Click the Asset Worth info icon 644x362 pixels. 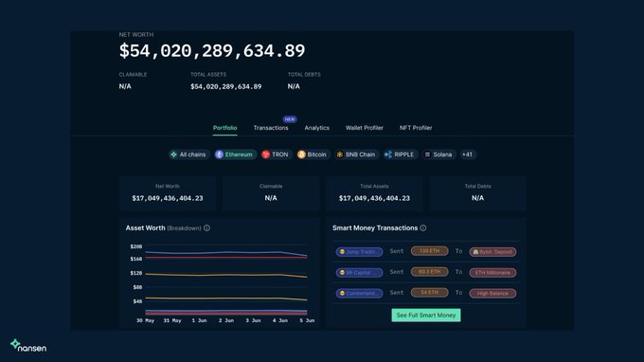(x=207, y=228)
